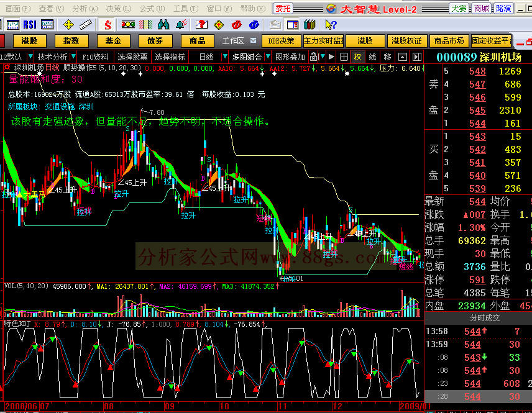Screen dimensions: 532x413
Task: Click the candlestick chart icon left of RSI
Action: pyautogui.click(x=12, y=24)
